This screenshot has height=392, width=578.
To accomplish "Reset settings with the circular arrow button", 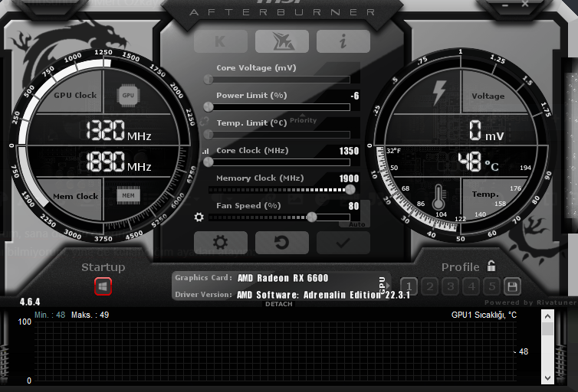I will point(282,242).
